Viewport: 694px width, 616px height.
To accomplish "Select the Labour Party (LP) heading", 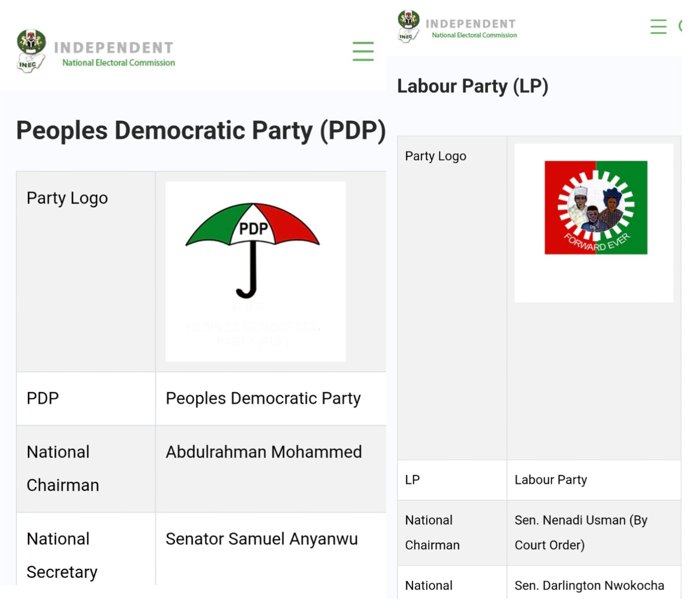I will click(473, 86).
